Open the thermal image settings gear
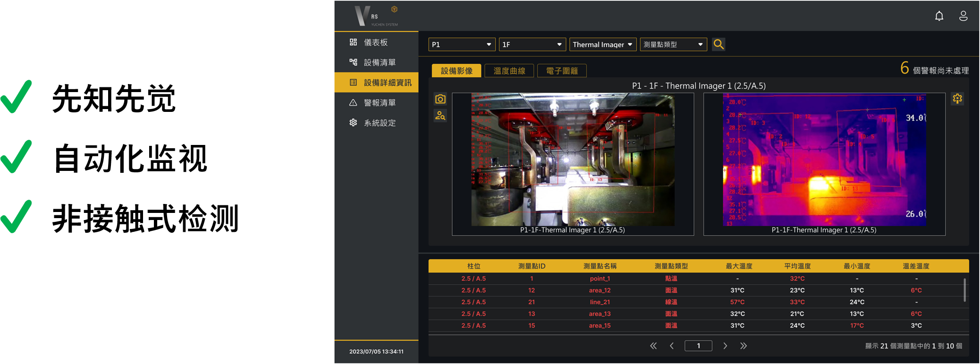The image size is (980, 364). pos(957,99)
